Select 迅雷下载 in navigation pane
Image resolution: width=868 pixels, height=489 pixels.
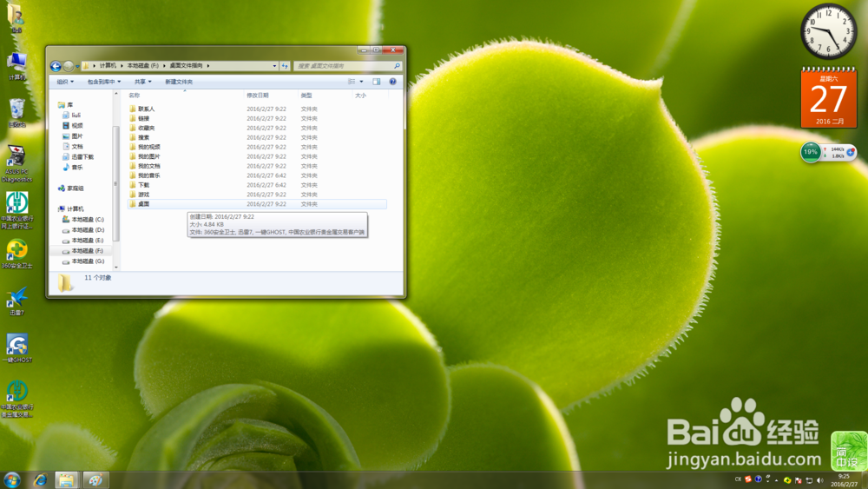pos(78,156)
